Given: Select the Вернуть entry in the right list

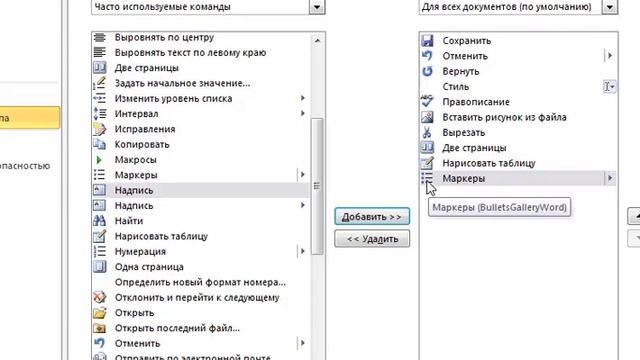Looking at the screenshot, I should [x=518, y=71].
